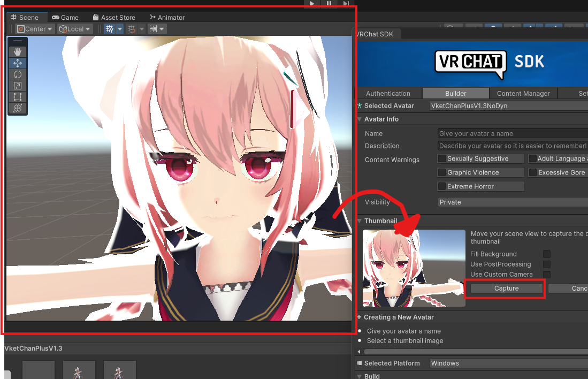Enable Fill Background for the thumbnail

pos(546,254)
